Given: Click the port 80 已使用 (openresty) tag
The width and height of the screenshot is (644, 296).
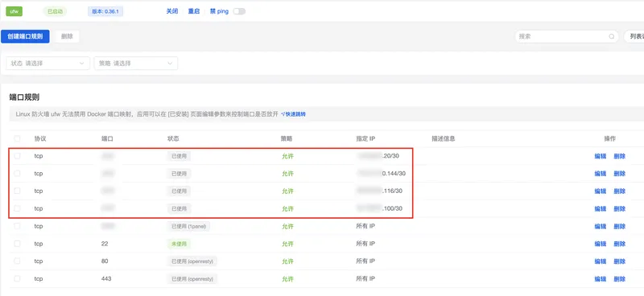Looking at the screenshot, I should [x=192, y=261].
